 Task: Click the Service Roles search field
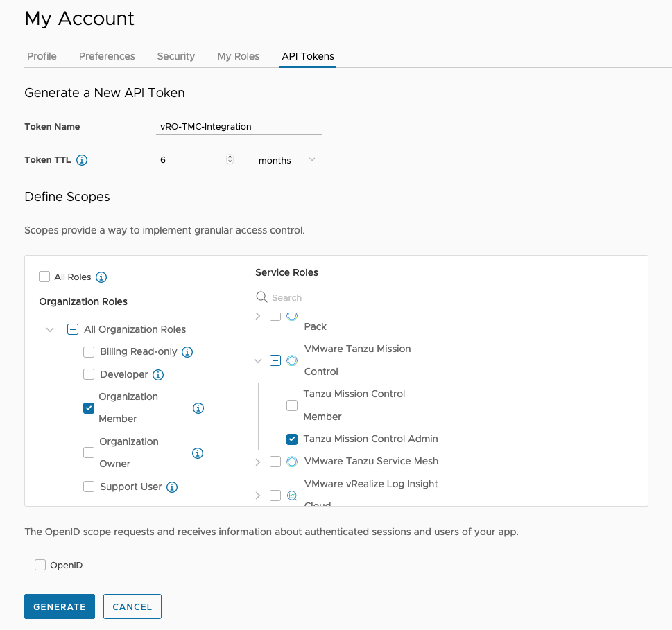[350, 297]
